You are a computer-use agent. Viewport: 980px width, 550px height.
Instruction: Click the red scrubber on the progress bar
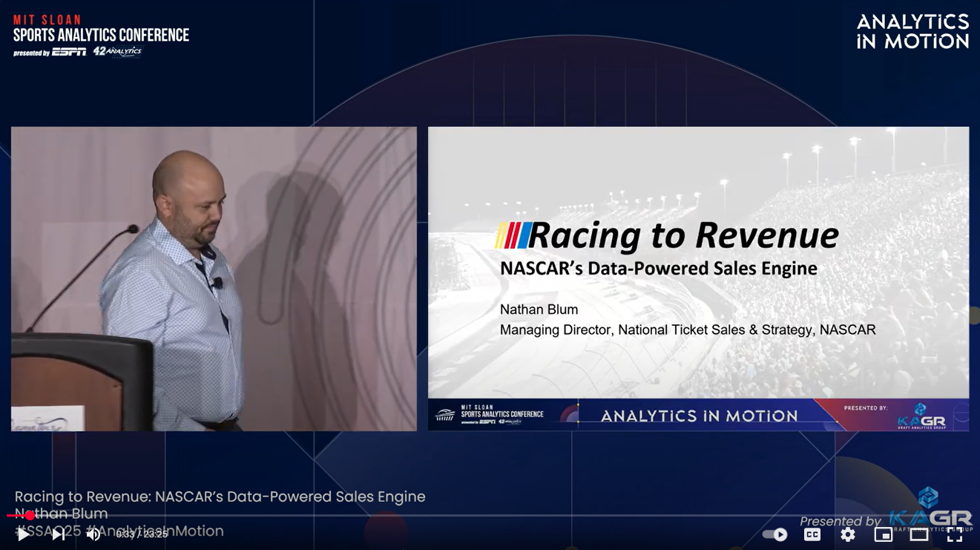(x=30, y=515)
